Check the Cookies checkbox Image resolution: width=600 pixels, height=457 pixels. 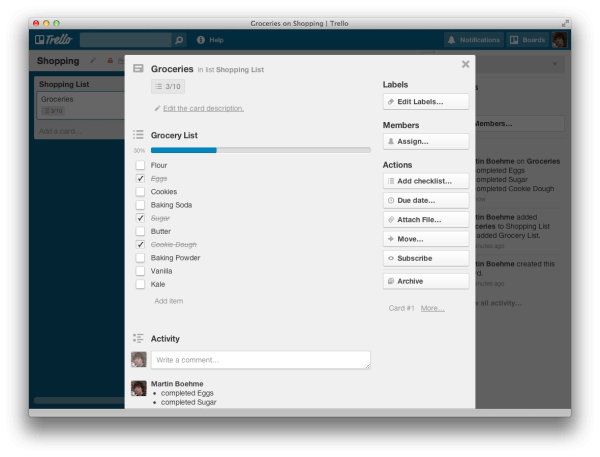coord(140,191)
